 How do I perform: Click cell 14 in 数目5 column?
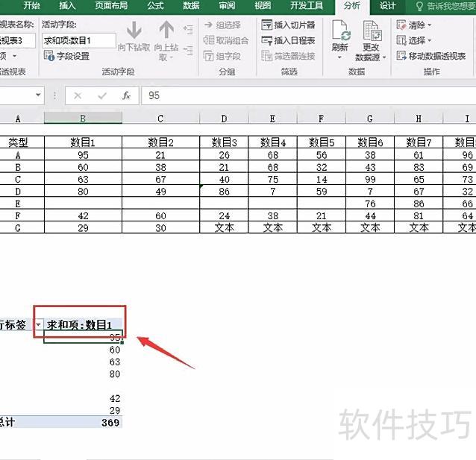click(x=321, y=180)
